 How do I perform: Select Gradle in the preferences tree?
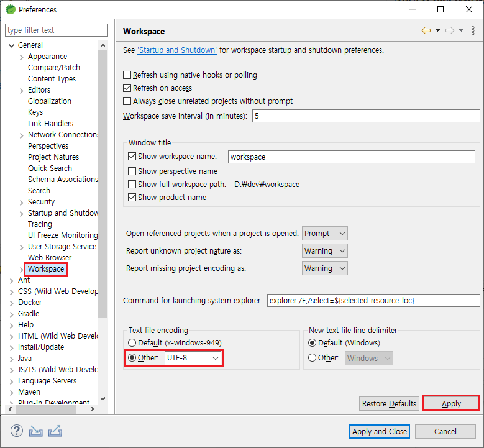tap(29, 313)
